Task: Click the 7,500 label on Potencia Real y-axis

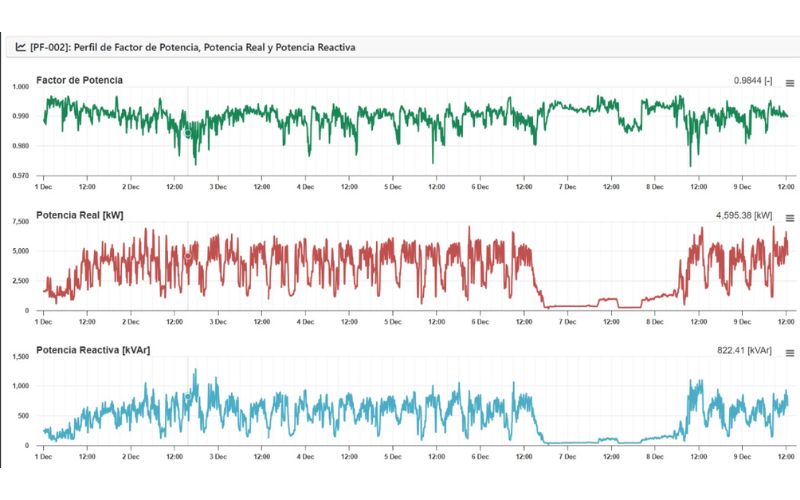Action: (x=21, y=221)
